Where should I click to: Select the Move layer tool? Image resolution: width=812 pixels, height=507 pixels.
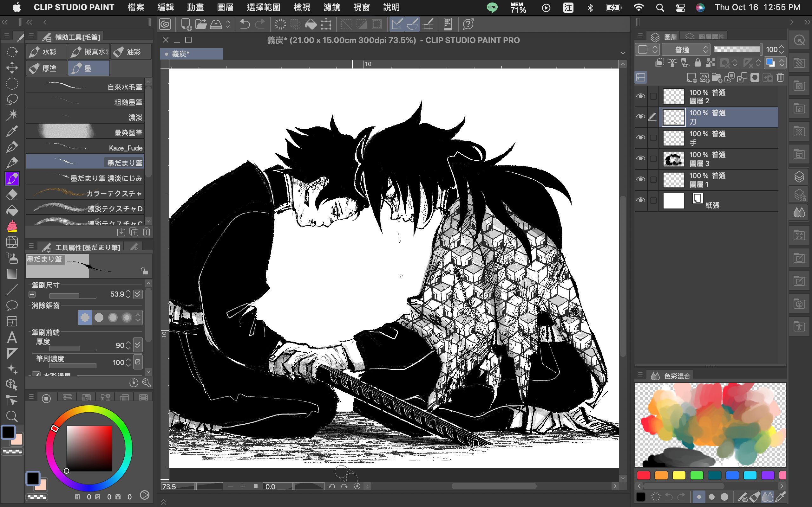12,68
